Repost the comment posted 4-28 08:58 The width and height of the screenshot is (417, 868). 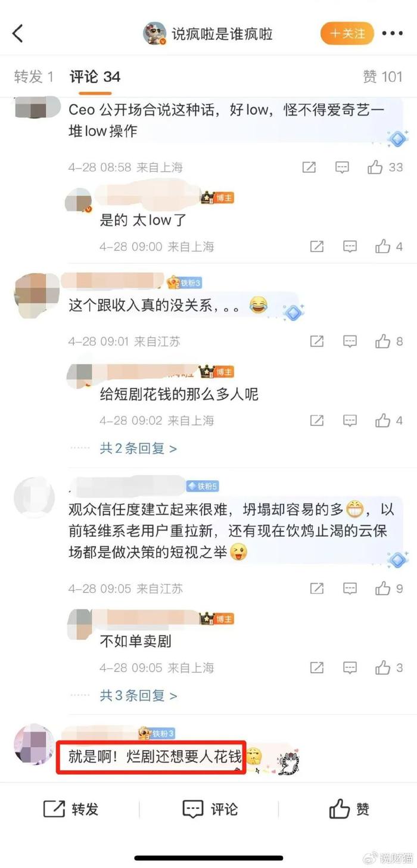[309, 167]
